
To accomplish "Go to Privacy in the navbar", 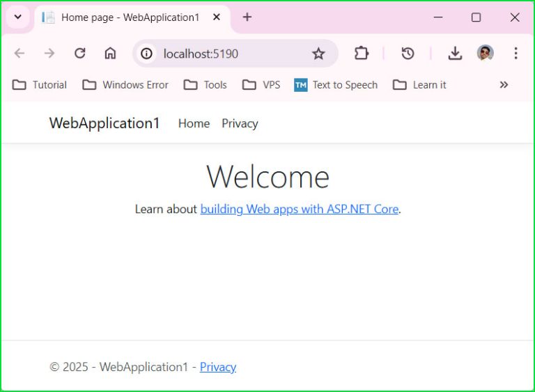I will (x=240, y=123).
